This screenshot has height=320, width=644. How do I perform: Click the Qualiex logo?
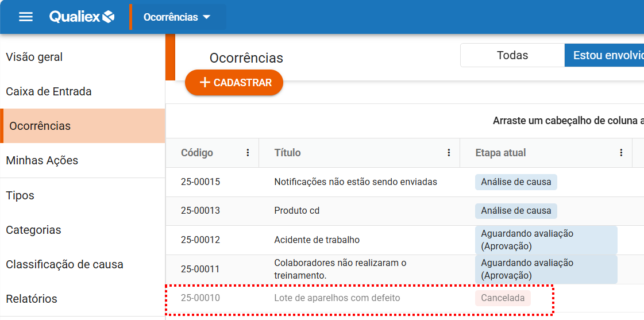[x=82, y=17]
